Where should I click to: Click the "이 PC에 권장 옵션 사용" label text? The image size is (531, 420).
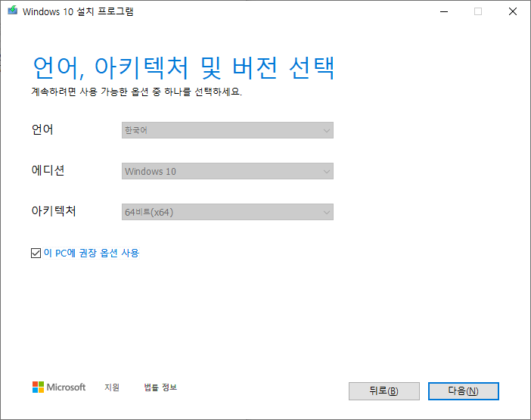tap(92, 253)
